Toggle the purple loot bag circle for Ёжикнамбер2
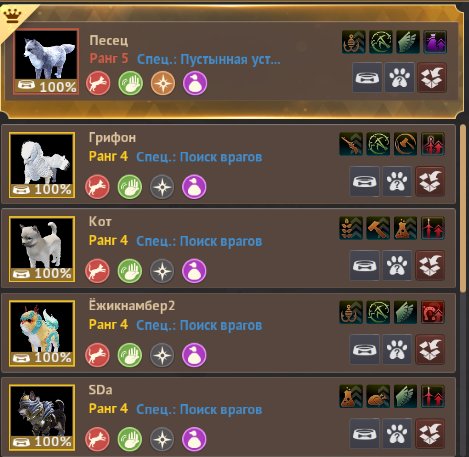This screenshot has width=469, height=457. (x=194, y=355)
